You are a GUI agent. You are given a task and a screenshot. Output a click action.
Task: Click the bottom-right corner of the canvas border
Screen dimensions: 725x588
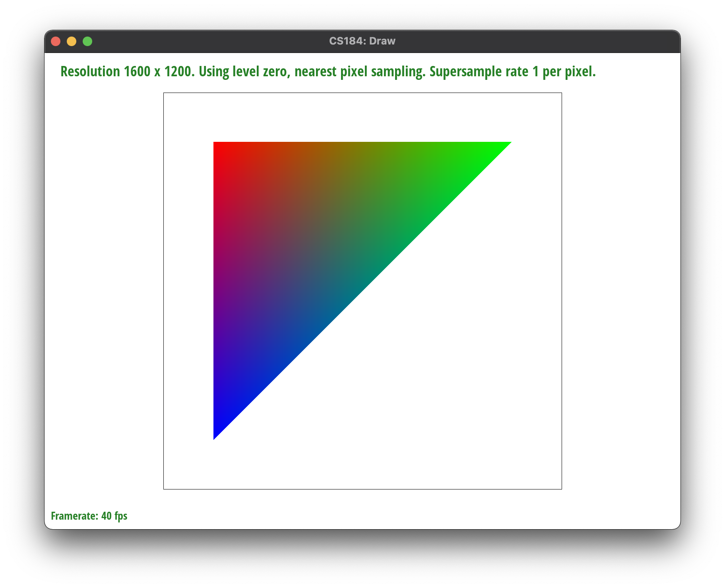pyautogui.click(x=561, y=489)
